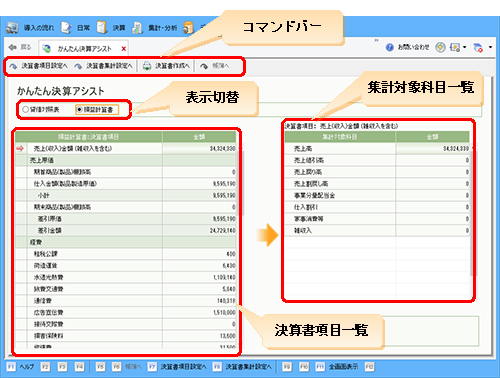Click the F3 function key button

pos(62,367)
